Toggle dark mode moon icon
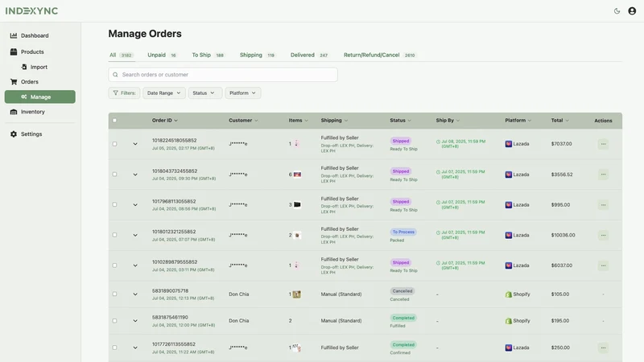The height and width of the screenshot is (362, 644). (x=617, y=11)
